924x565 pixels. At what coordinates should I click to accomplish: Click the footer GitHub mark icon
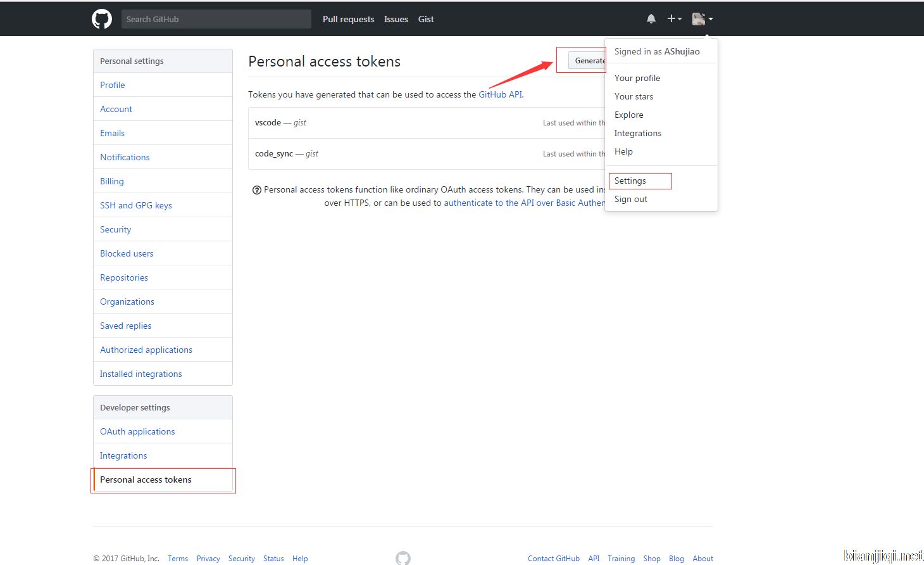pyautogui.click(x=403, y=558)
